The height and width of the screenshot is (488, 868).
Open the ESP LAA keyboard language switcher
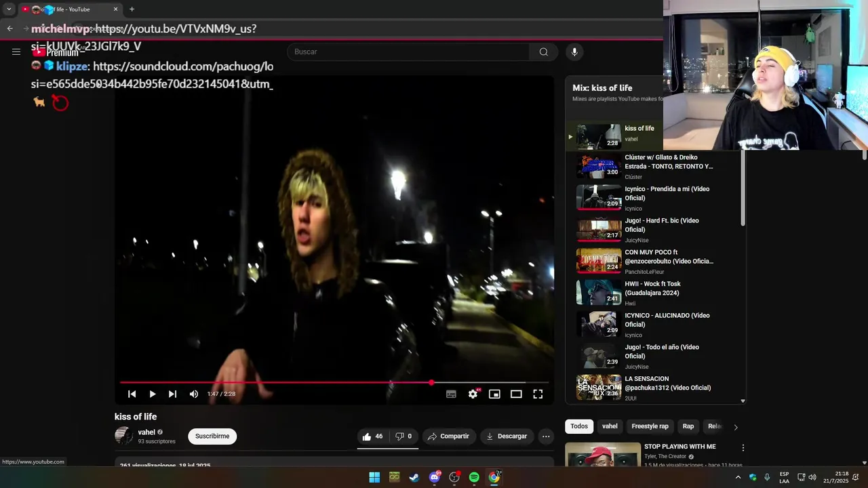point(784,477)
